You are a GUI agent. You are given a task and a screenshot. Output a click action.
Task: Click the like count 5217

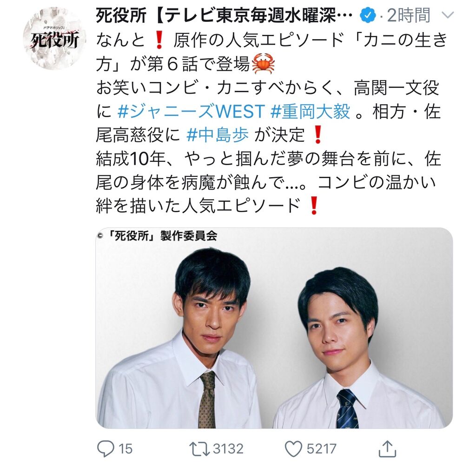click(x=322, y=449)
